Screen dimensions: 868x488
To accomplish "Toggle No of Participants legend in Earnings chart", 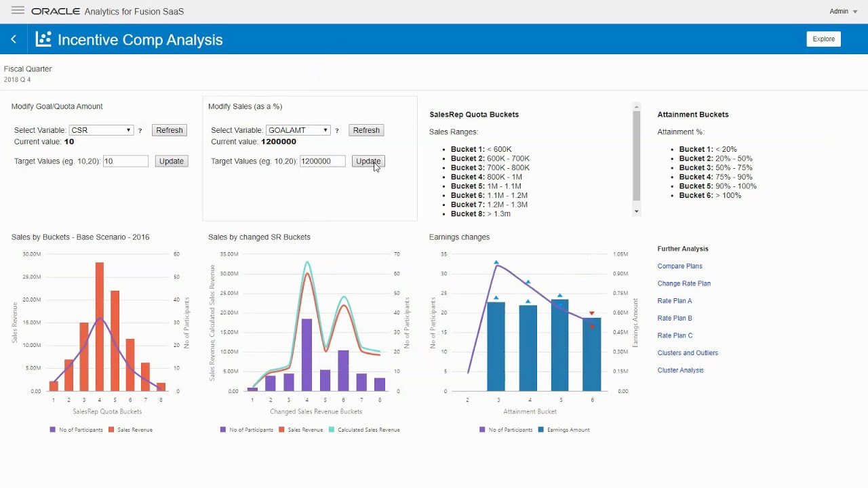I will [x=506, y=430].
